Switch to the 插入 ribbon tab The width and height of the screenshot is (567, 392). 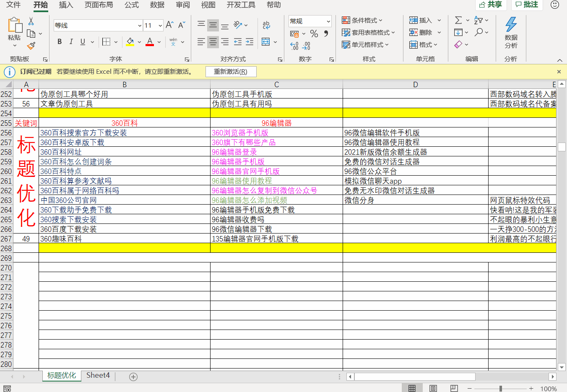[x=66, y=5]
